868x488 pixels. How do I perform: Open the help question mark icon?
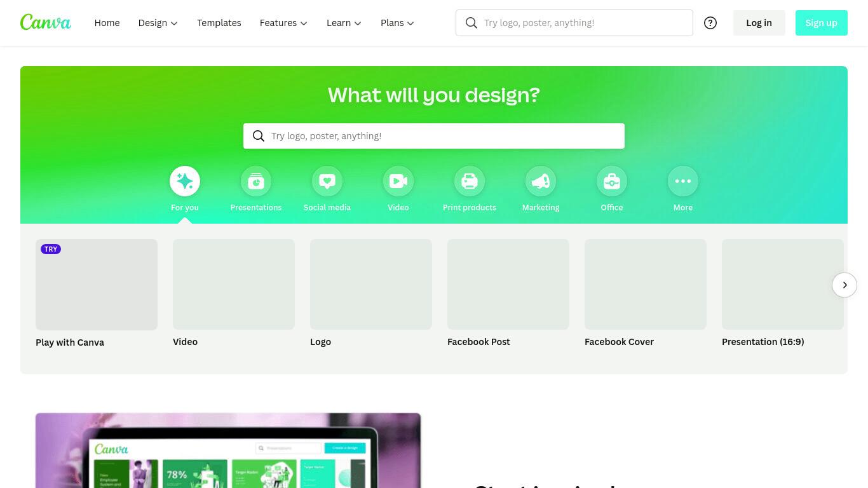(710, 23)
